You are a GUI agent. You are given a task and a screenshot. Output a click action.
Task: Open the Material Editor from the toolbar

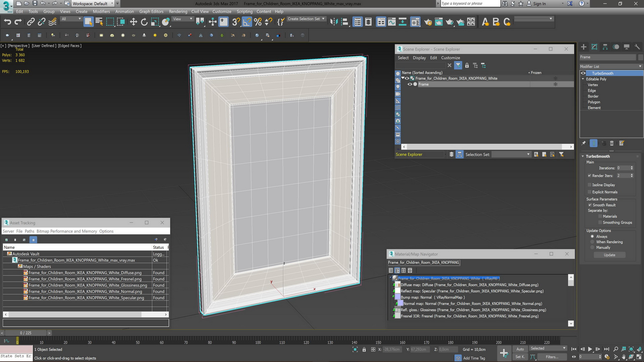tap(415, 22)
